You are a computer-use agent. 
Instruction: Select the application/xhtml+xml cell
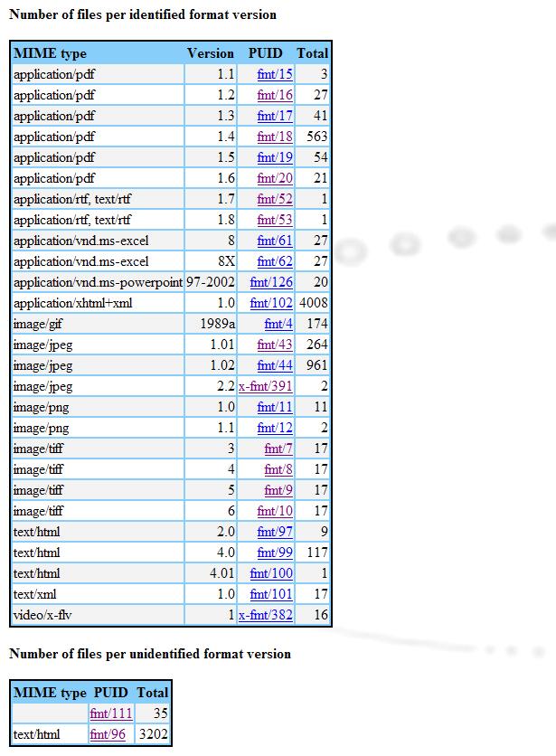pos(98,303)
